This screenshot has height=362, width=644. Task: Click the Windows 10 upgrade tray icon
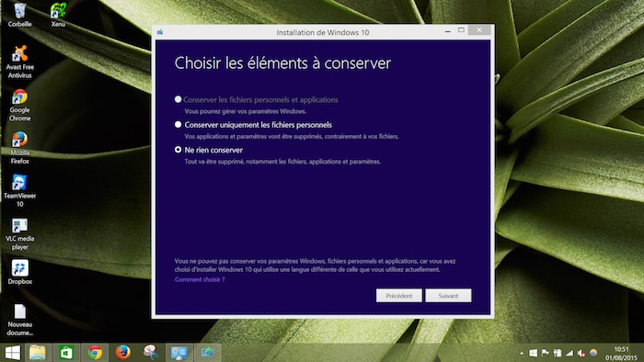533,353
